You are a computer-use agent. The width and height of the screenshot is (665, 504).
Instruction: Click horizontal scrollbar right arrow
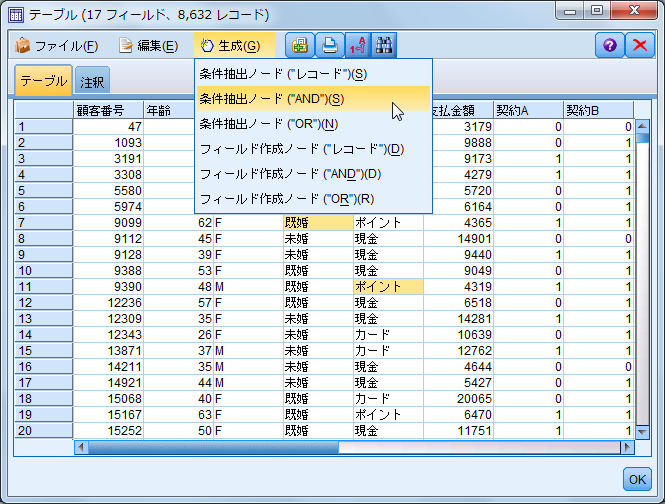pyautogui.click(x=627, y=447)
